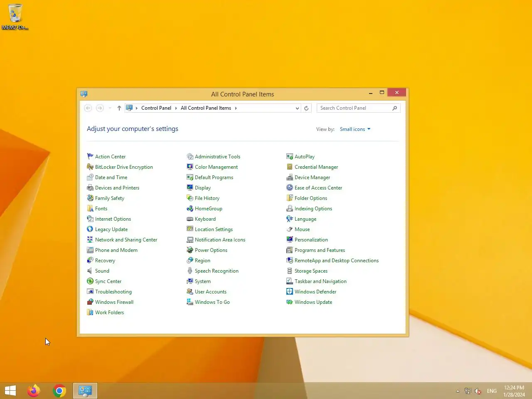Click the Ease of Access Center icon
532x399 pixels.
pos(290,187)
